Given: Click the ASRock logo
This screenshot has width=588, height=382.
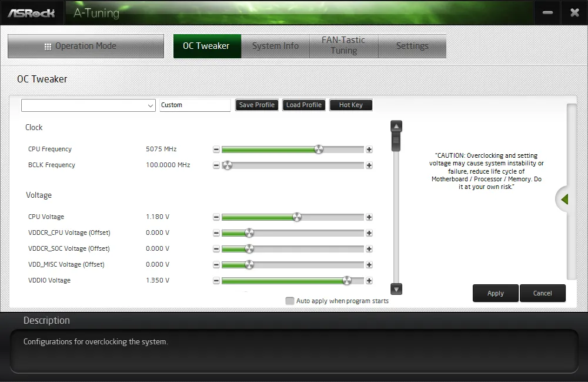Looking at the screenshot, I should pos(32,13).
